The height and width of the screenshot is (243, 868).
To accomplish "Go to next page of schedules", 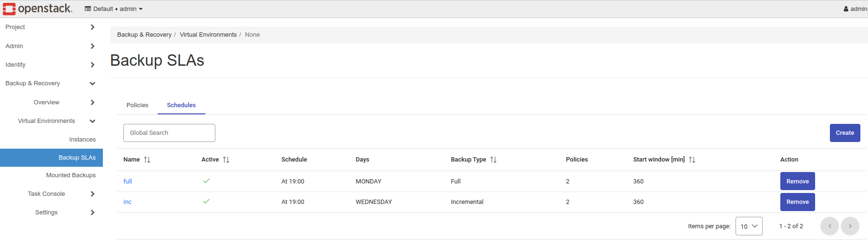I will coord(850,226).
